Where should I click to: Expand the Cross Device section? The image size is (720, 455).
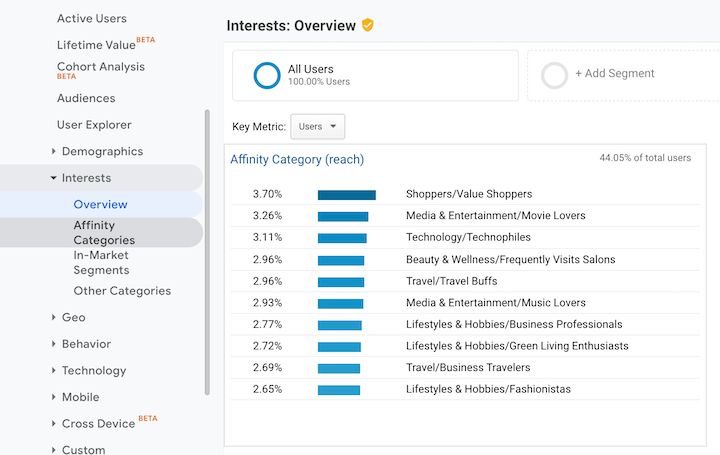point(98,423)
